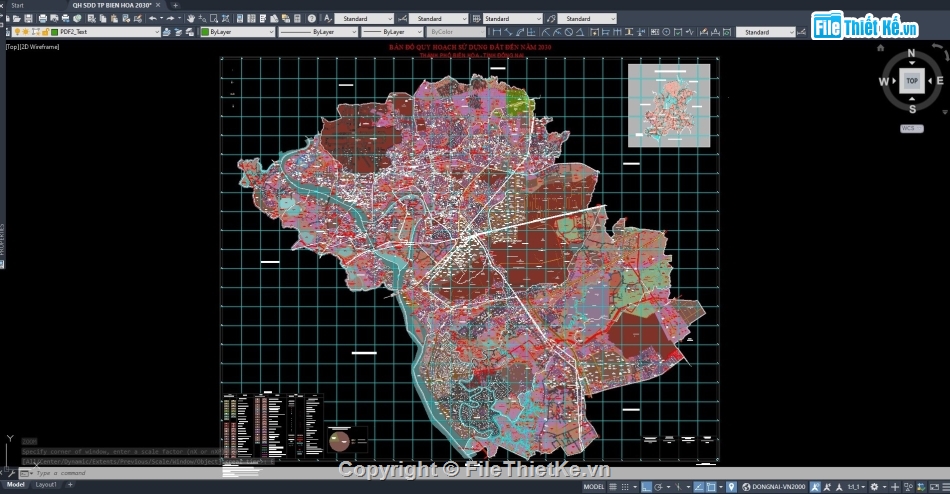Toggle Snap mode in the status bar
Viewport: 950px width, 494px height.
coord(625,487)
